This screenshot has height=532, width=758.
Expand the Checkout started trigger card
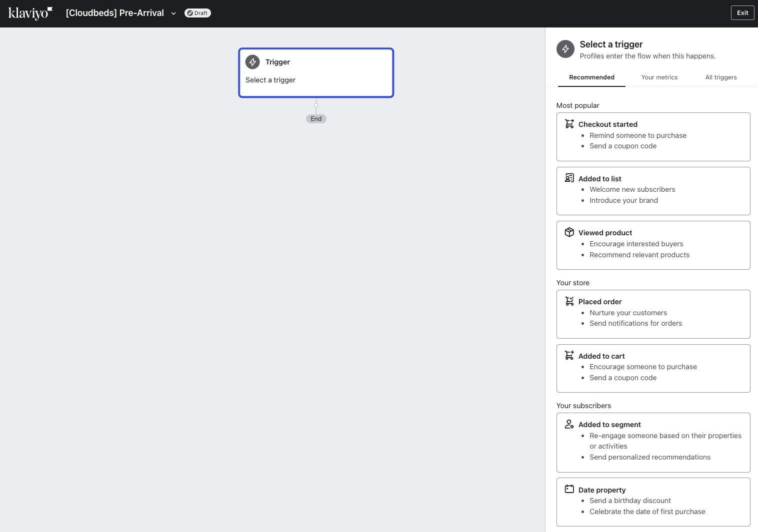tap(653, 136)
